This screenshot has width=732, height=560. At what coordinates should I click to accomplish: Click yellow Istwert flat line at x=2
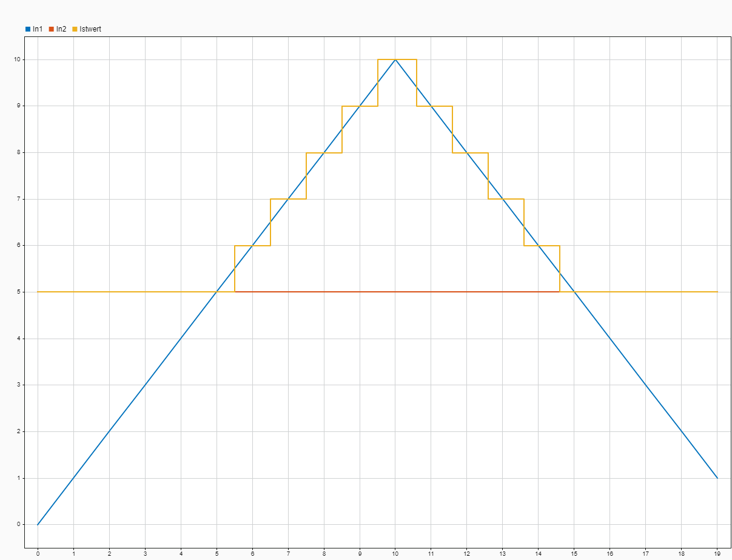coord(109,292)
